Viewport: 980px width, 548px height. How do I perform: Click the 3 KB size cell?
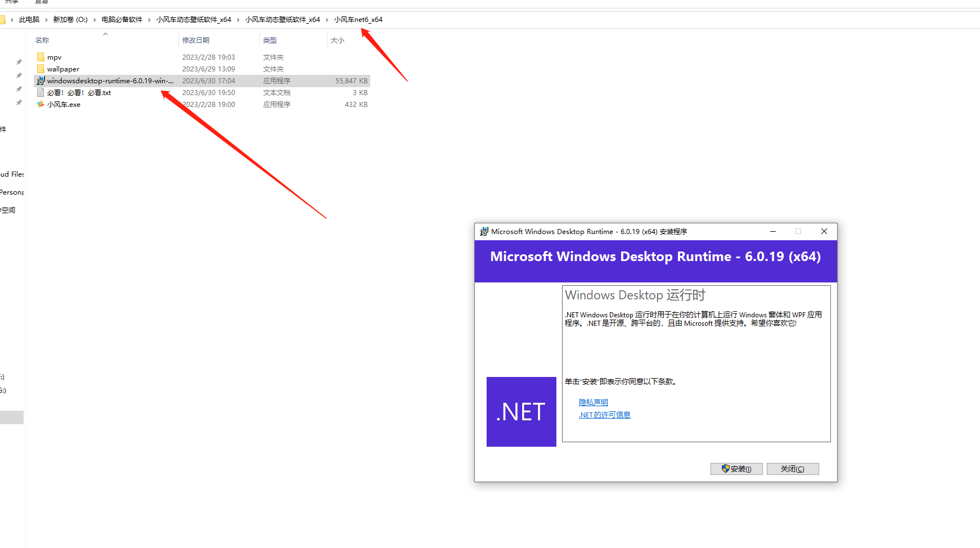[x=360, y=93]
